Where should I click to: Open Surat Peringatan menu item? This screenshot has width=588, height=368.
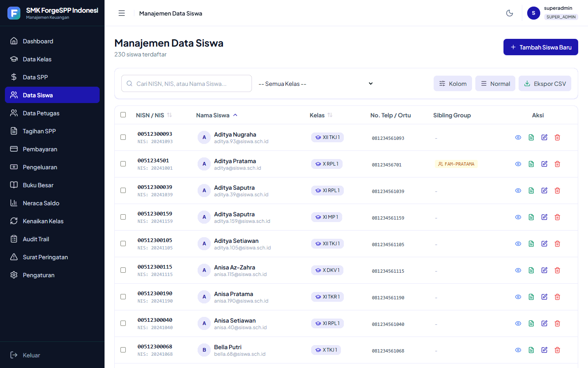(52, 257)
